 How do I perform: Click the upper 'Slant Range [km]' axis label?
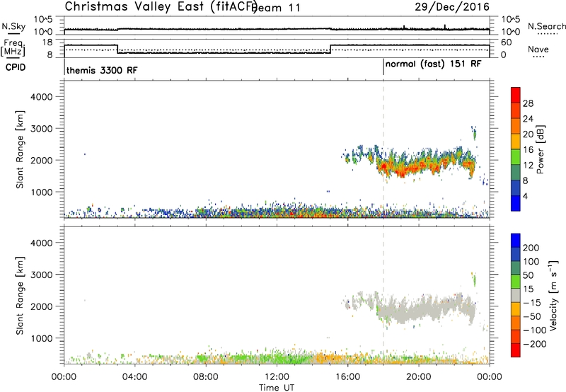[21, 149]
